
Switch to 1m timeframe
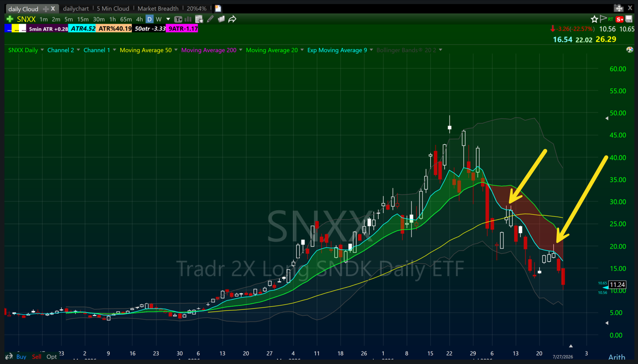pos(44,19)
